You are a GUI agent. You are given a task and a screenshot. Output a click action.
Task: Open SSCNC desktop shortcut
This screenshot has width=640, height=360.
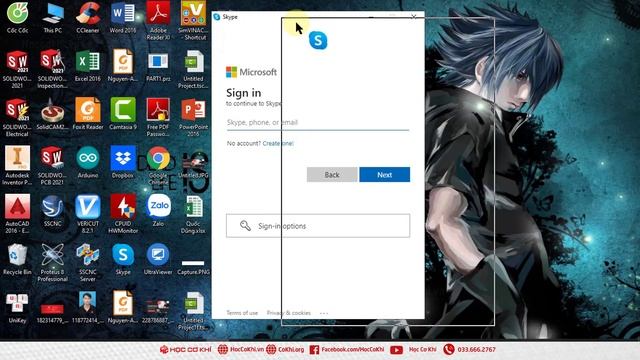click(x=53, y=207)
